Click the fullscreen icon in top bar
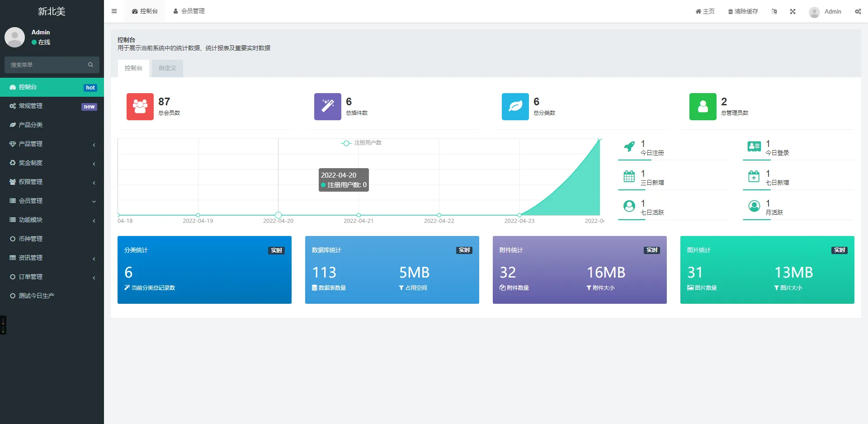868x424 pixels. tap(793, 12)
